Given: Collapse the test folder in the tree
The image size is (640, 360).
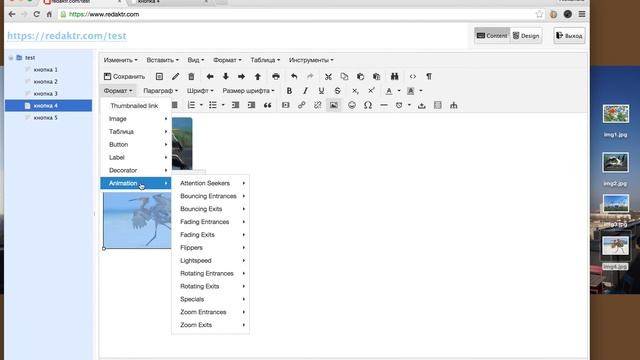Looking at the screenshot, I should (x=11, y=58).
